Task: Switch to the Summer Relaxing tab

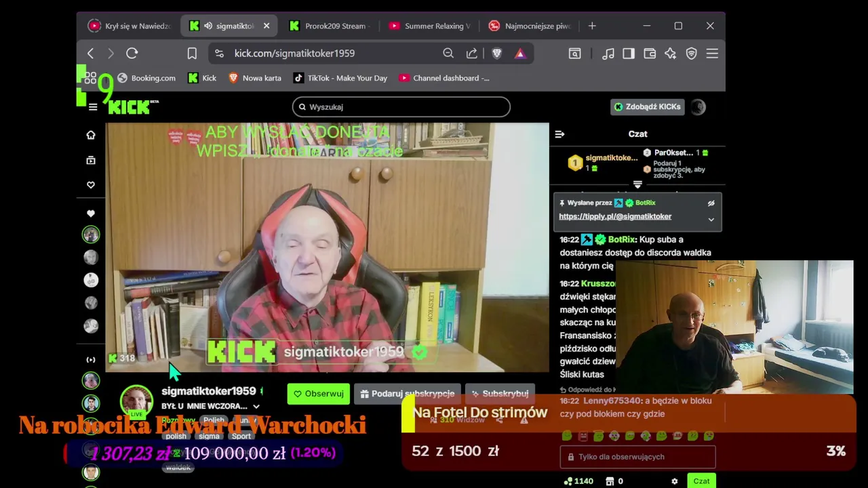Action: pyautogui.click(x=429, y=26)
